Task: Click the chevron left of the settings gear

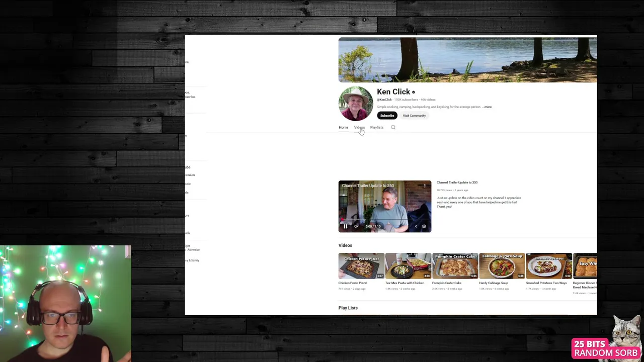Action: tap(416, 226)
